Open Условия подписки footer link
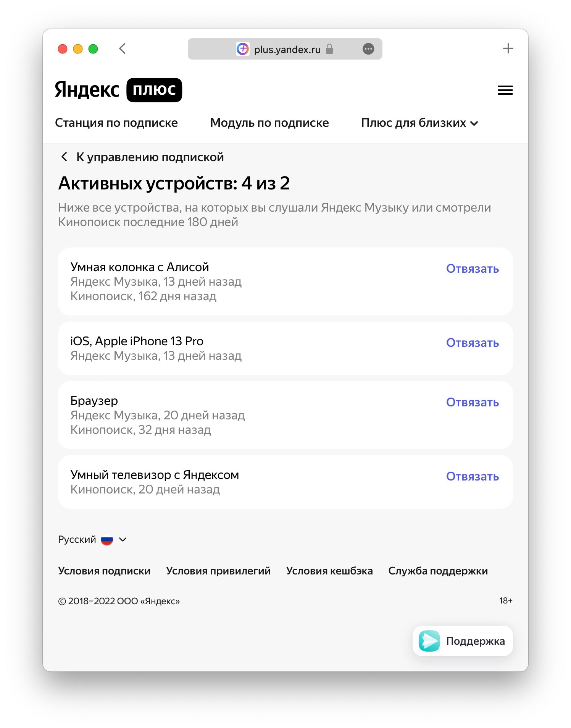The width and height of the screenshot is (571, 728). (x=104, y=571)
